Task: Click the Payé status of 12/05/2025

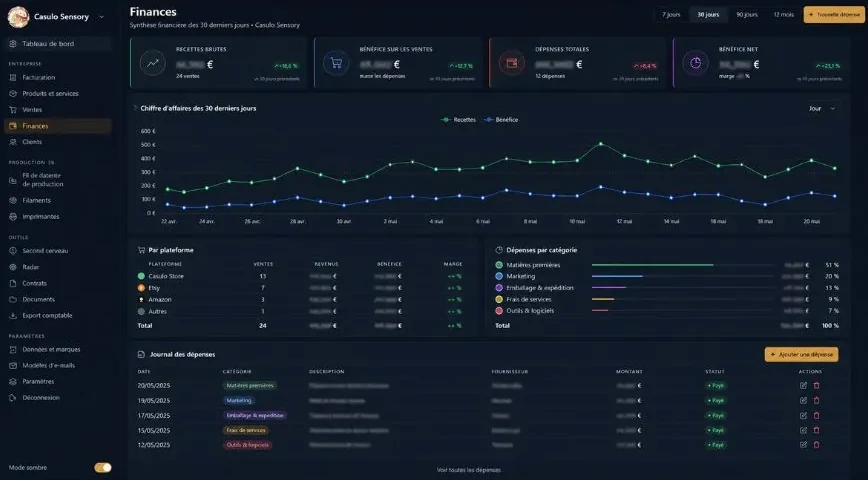Action: 715,445
